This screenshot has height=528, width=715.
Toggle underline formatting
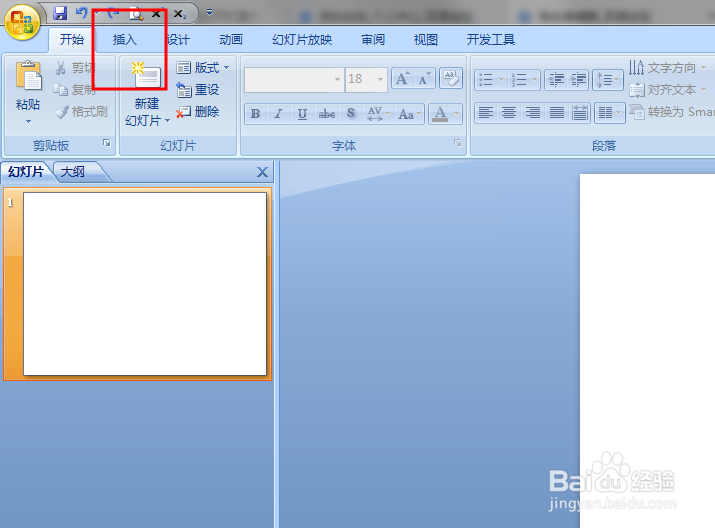point(302,114)
